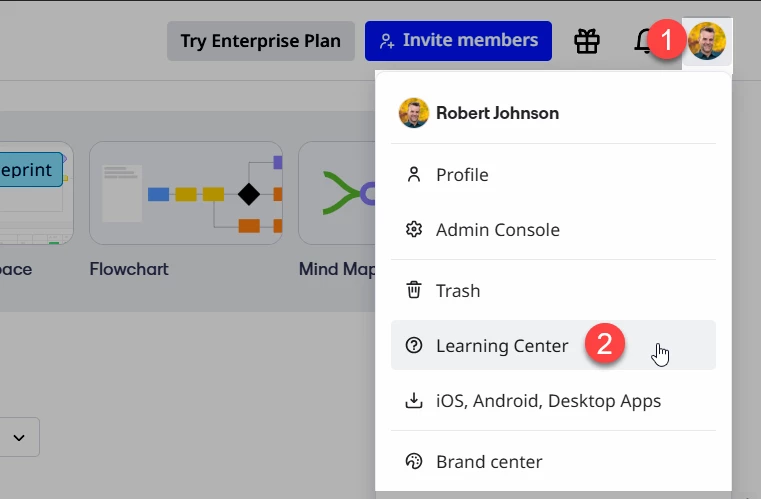The height and width of the screenshot is (499, 761).
Task: Click the Learning Center question mark icon
Action: pos(414,346)
